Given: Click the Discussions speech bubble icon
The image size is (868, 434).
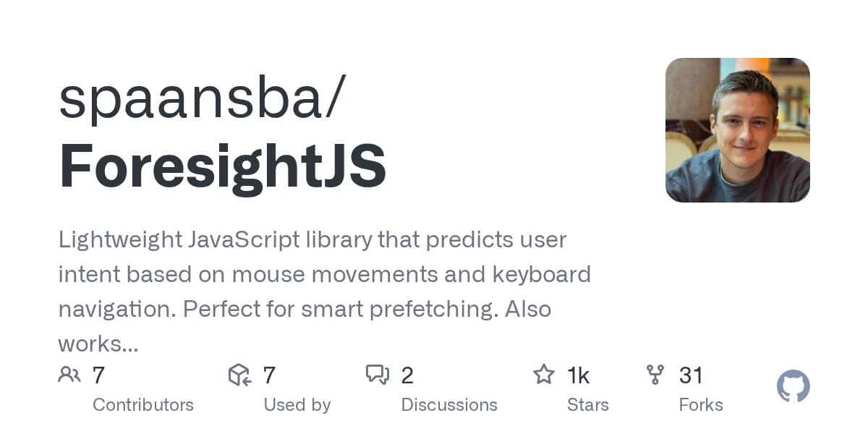Looking at the screenshot, I should pyautogui.click(x=378, y=375).
